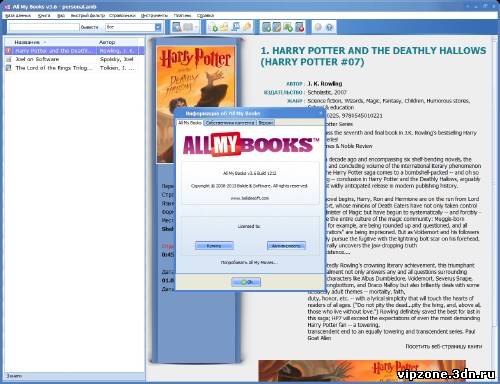Screen dimensions: 500x384
Task: Open the small arrow beside printer icon
Action: (196, 27)
